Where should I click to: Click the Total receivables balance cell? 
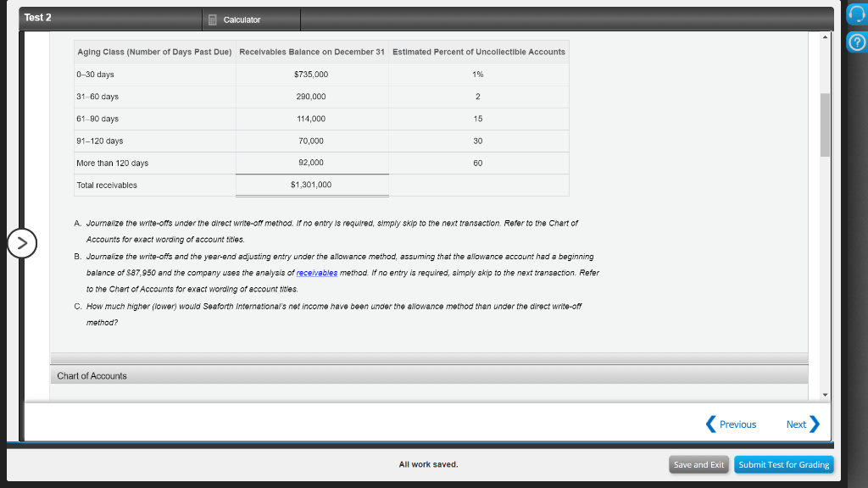[x=311, y=185]
